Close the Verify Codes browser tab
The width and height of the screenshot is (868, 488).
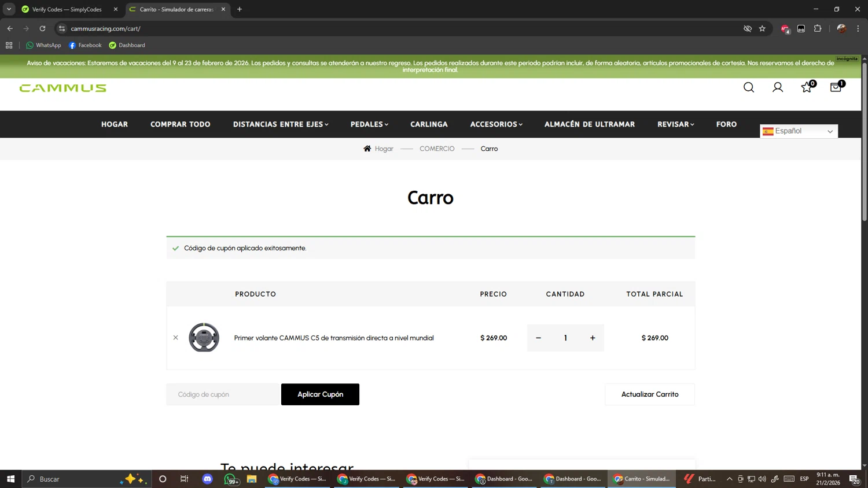(116, 9)
